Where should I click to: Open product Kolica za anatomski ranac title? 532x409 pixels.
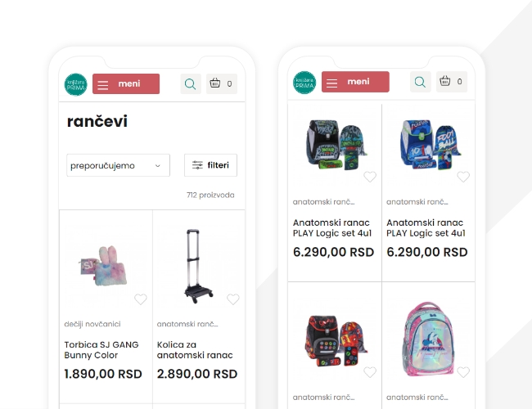pos(195,349)
